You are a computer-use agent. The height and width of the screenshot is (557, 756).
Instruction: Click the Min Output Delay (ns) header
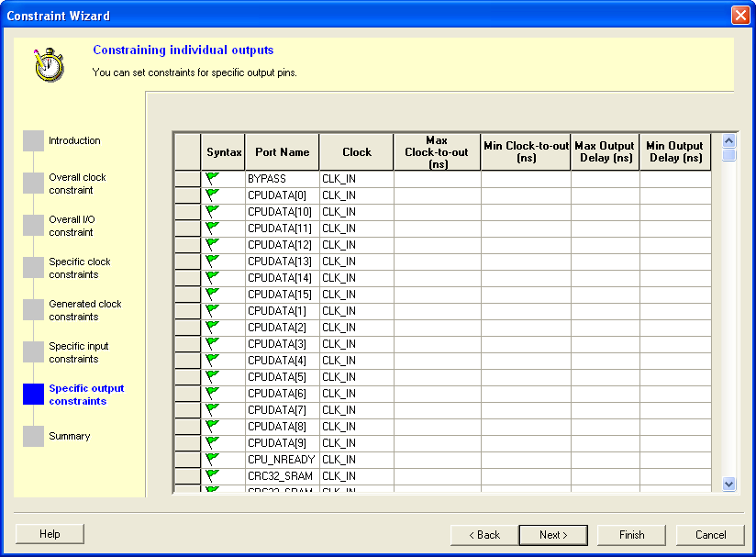click(x=675, y=152)
